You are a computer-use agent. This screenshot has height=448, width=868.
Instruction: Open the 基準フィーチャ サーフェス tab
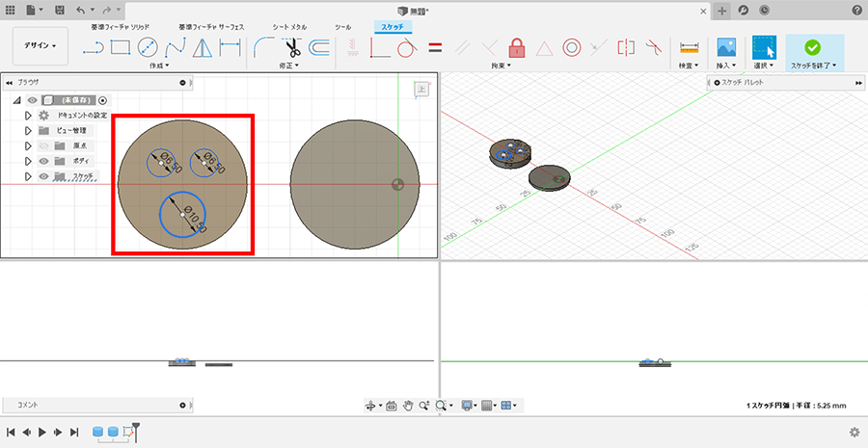[x=212, y=26]
